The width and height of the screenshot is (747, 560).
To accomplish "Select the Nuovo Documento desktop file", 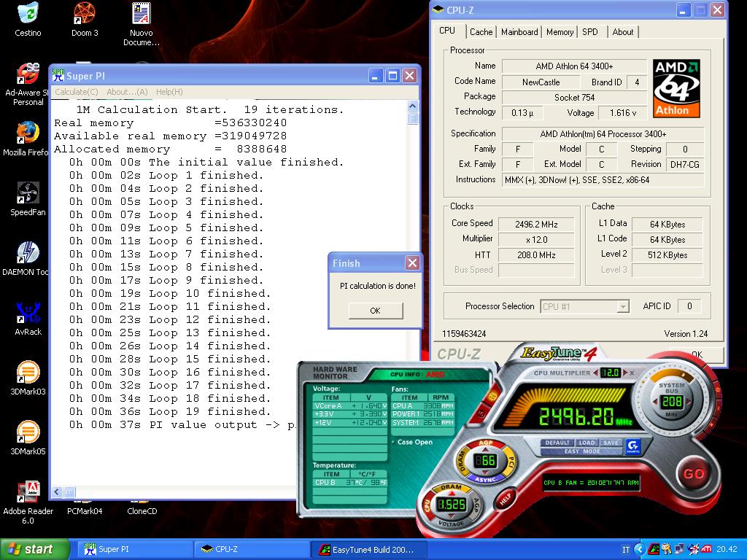I will pos(142,24).
